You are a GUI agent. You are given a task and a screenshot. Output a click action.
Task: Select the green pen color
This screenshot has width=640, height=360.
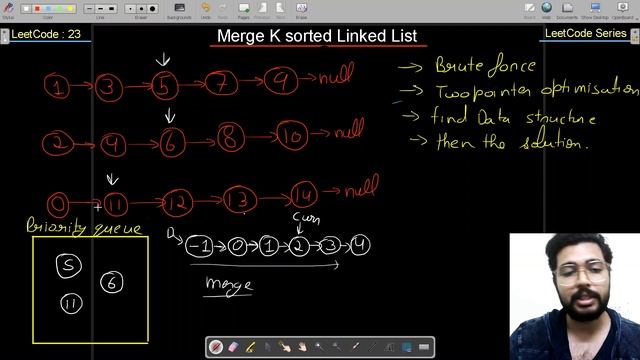(x=59, y=9)
